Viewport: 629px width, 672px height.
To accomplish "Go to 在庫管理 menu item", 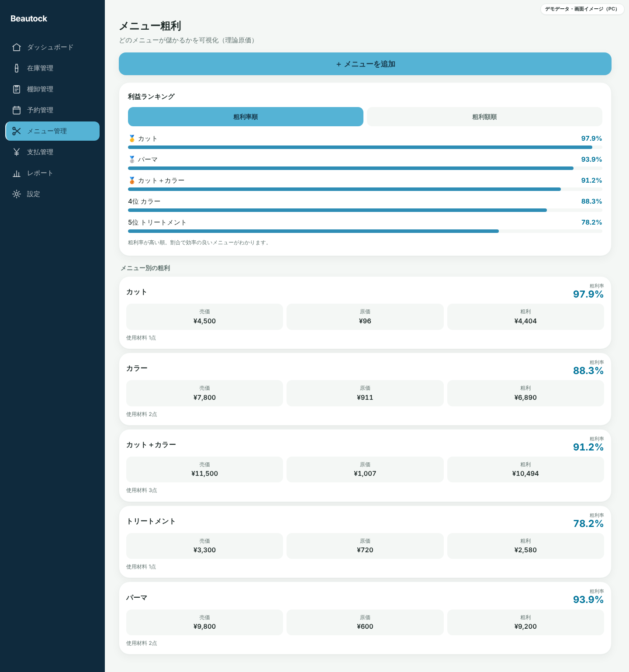I will [52, 68].
